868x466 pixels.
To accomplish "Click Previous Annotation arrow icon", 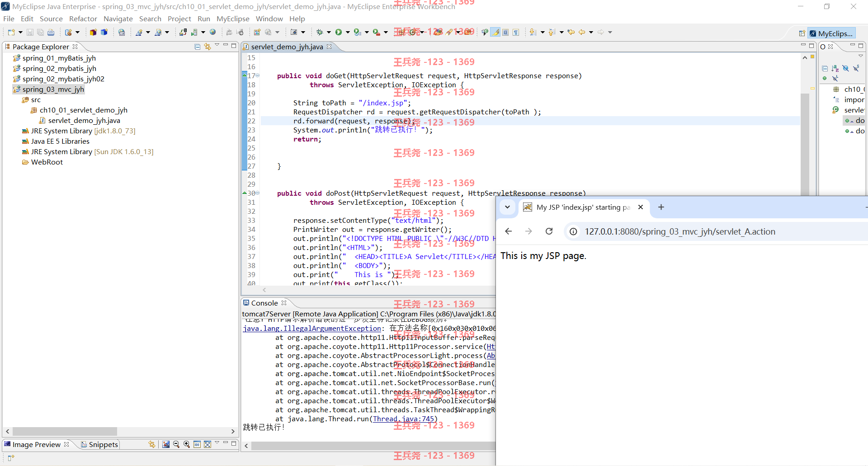I will click(552, 32).
